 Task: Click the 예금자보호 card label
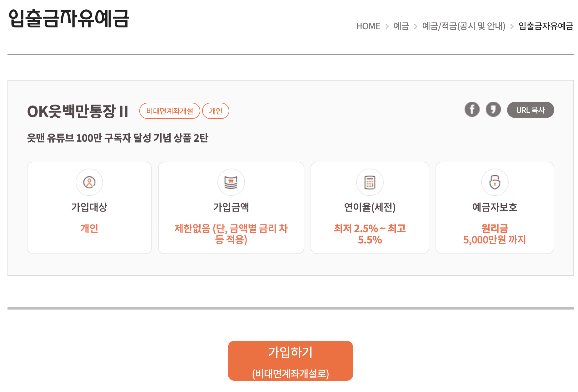click(x=495, y=207)
